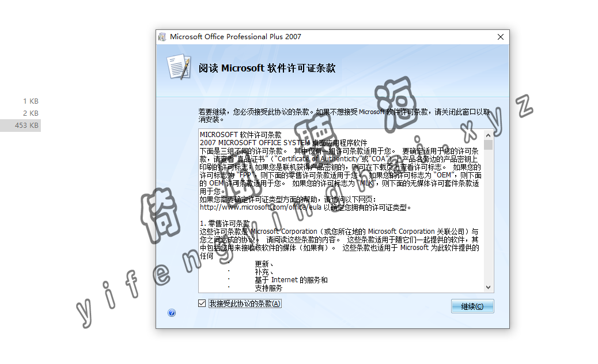Open the blue help question mark icon

pyautogui.click(x=172, y=313)
